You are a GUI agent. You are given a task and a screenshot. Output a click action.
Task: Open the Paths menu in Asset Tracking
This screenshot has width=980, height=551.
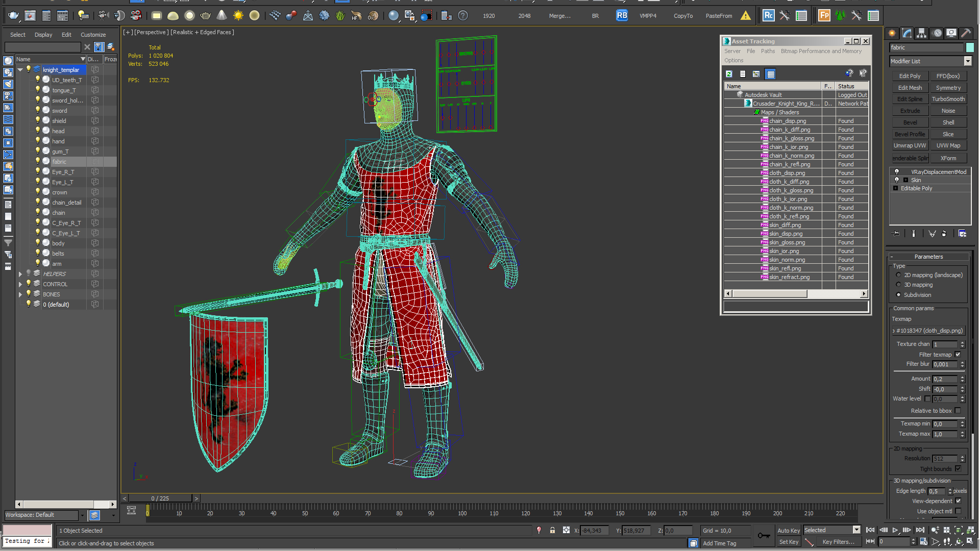click(x=768, y=51)
